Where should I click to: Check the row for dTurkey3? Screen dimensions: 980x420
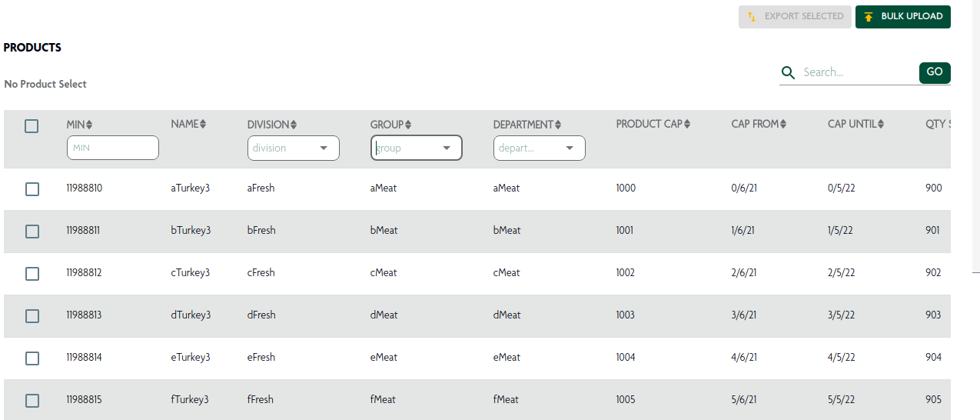pos(32,316)
